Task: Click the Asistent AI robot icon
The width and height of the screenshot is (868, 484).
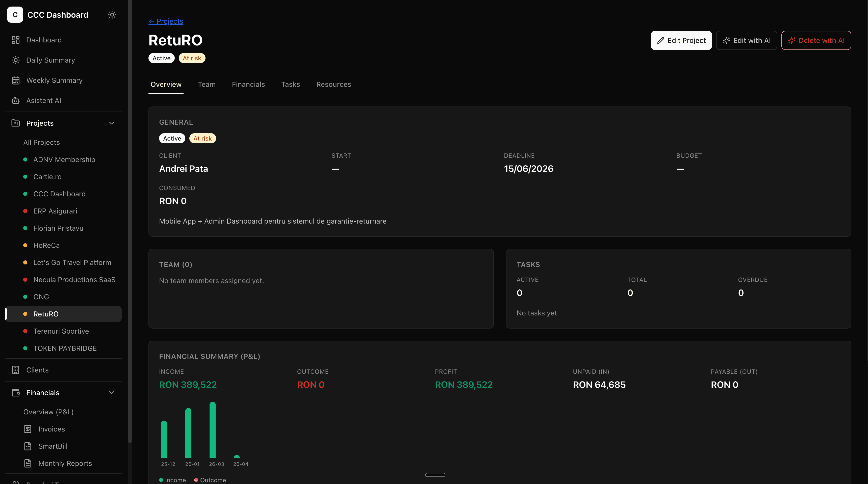Action: click(15, 100)
